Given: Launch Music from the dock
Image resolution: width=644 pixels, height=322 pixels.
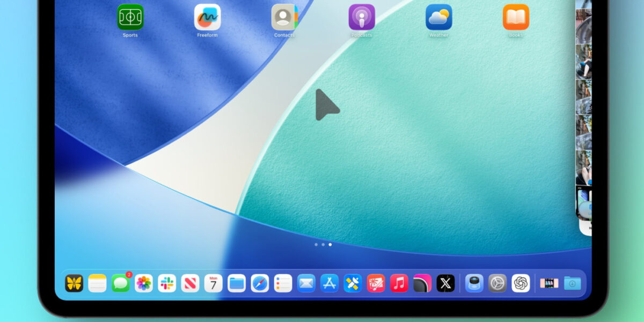Looking at the screenshot, I should [399, 283].
